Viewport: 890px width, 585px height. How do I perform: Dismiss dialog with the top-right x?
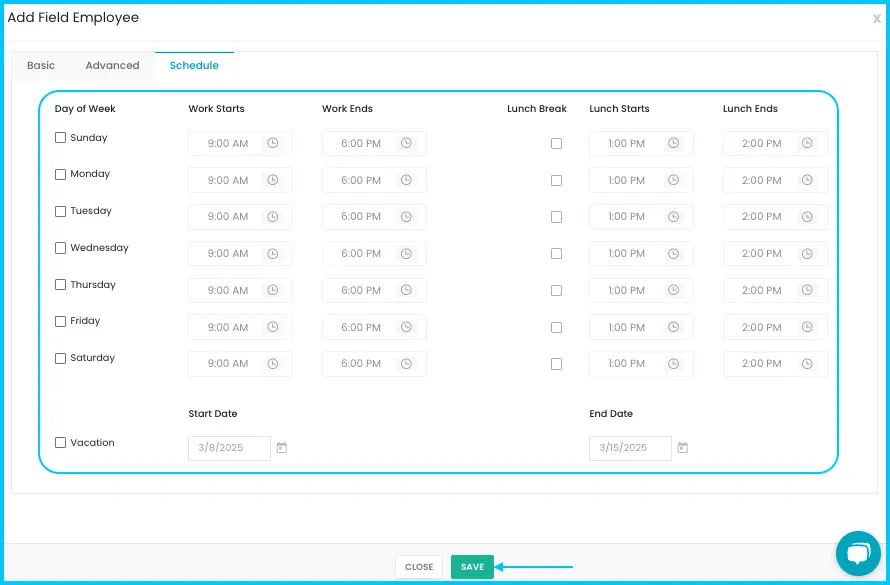tap(876, 19)
